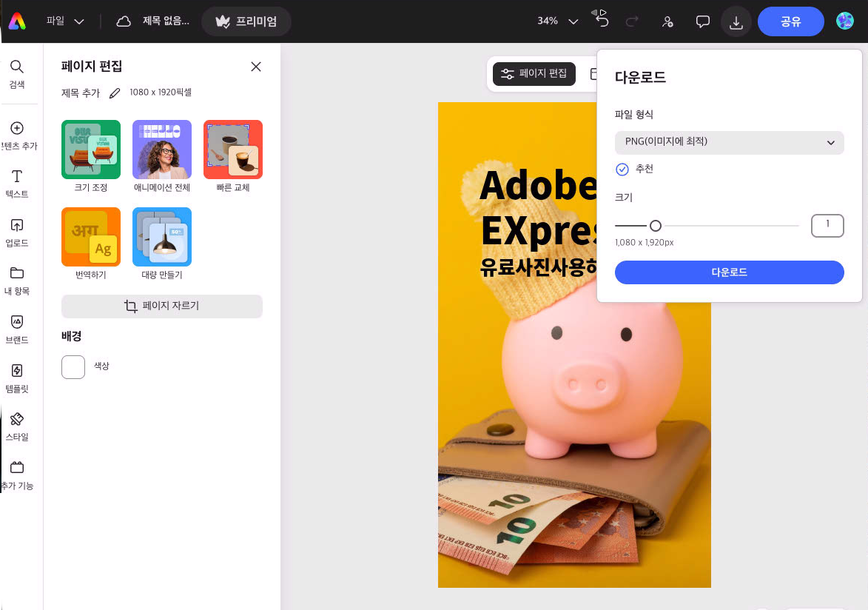This screenshot has height=610, width=868.
Task: Select the 텍스트 text tool
Action: click(x=17, y=184)
